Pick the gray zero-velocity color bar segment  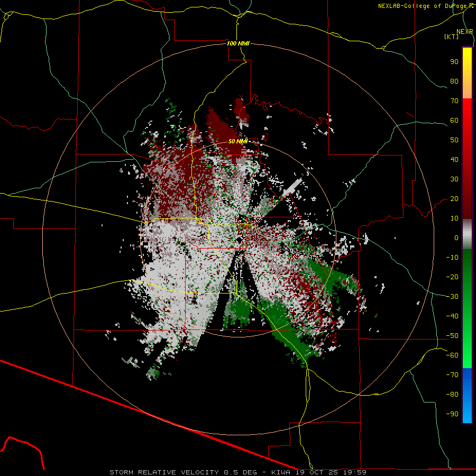467,234
